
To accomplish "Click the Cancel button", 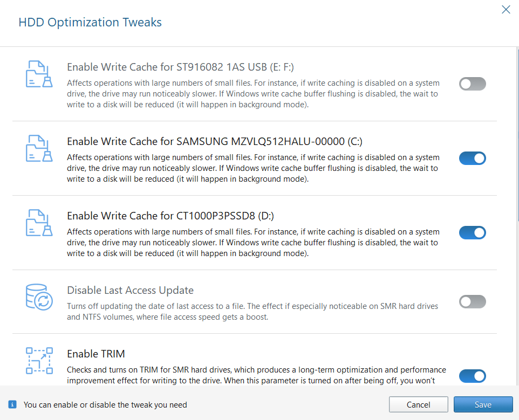I will (x=418, y=404).
